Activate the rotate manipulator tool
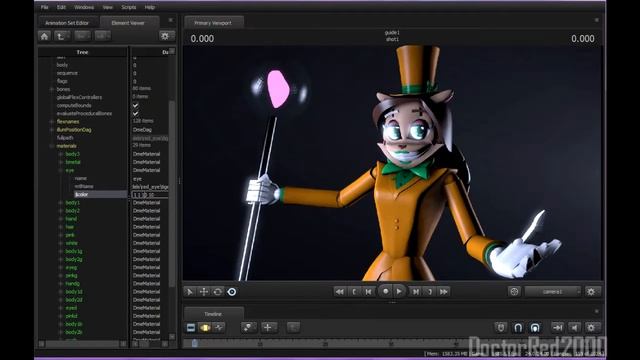Screen dimensions: 640x360 [x=218, y=292]
